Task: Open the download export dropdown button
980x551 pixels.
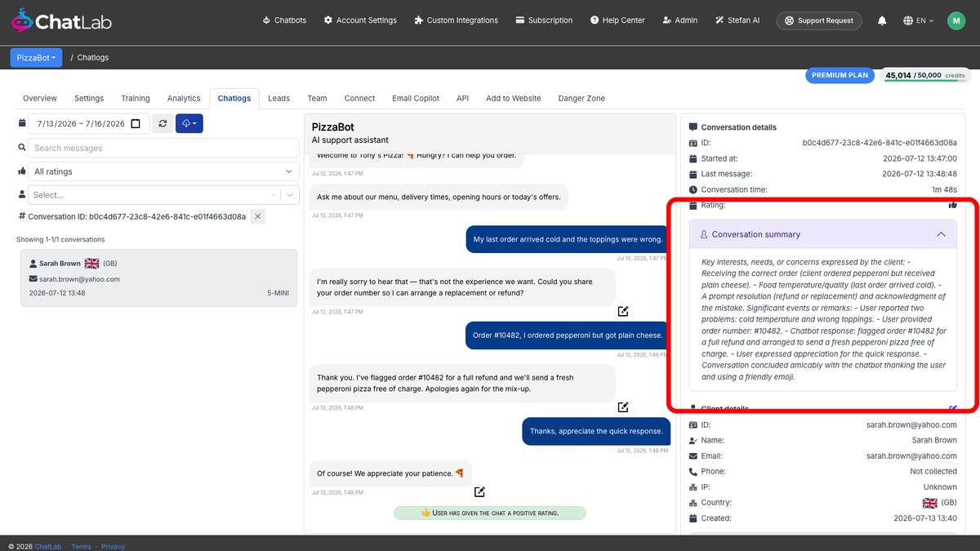Action: click(189, 124)
